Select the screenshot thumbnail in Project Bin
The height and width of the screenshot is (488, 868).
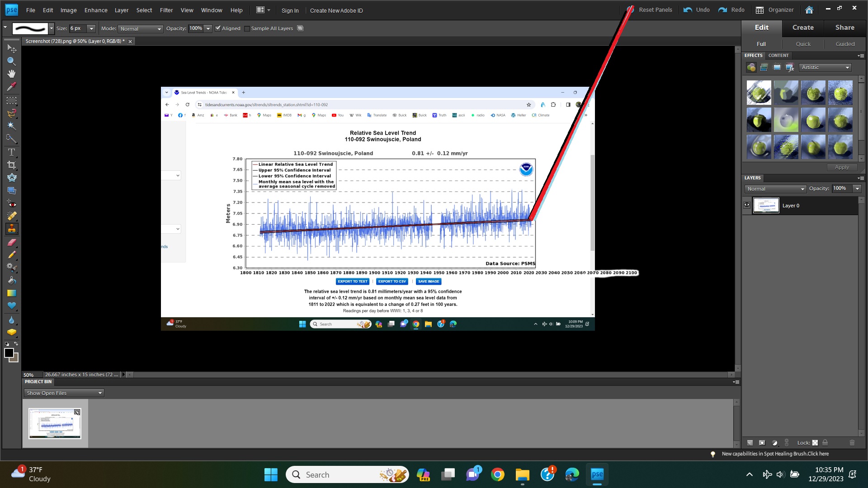tap(55, 423)
